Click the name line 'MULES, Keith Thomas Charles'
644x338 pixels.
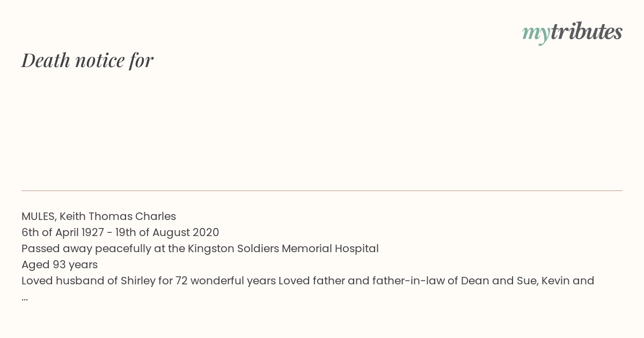99,216
